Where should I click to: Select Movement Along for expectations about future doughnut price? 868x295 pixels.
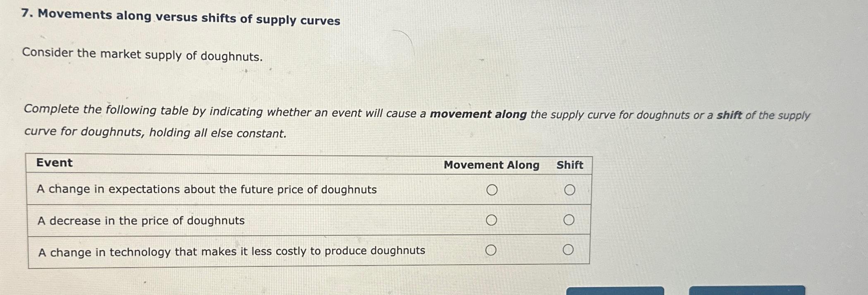click(492, 189)
